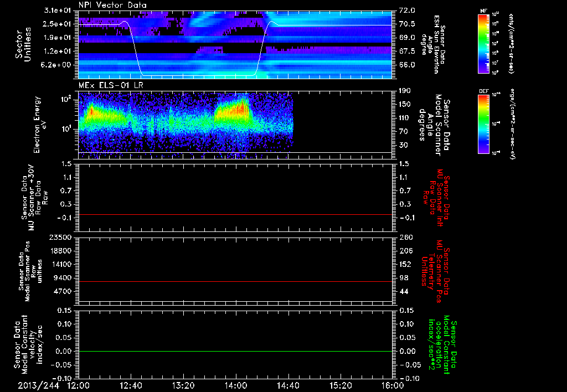
Task: Click the 12:40 time axis tick label
Action: pos(131,385)
